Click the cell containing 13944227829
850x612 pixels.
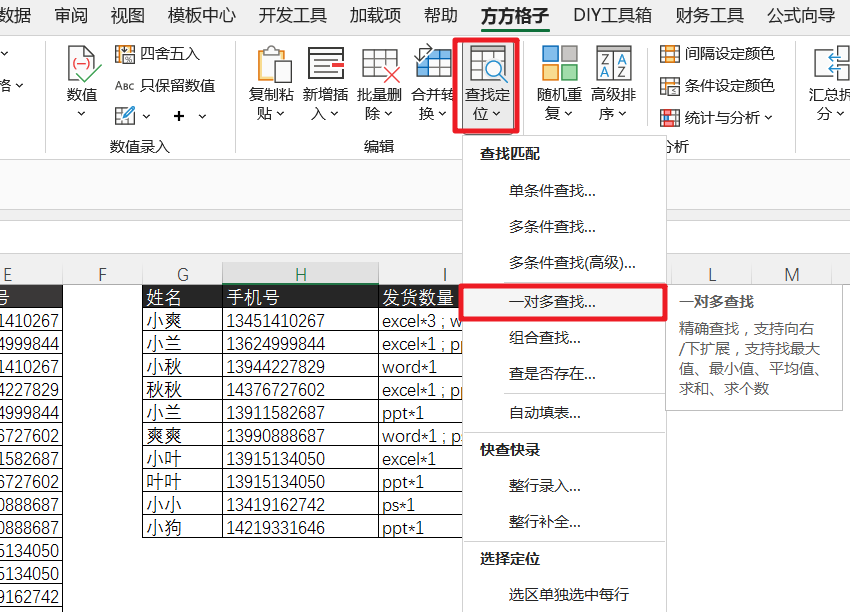(x=275, y=366)
